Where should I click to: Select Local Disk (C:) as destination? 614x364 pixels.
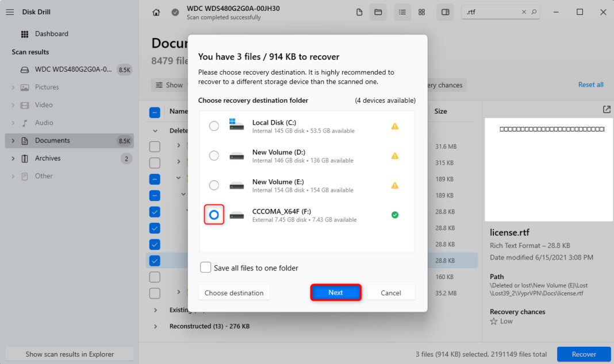pyautogui.click(x=214, y=126)
